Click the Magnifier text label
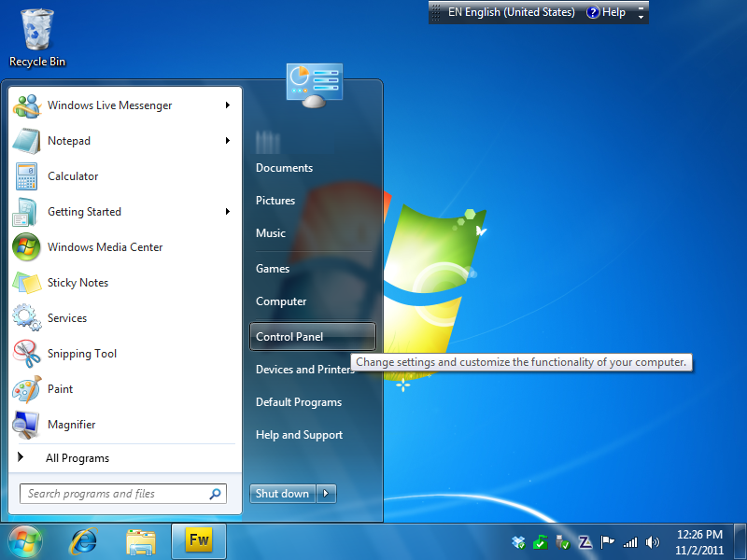The height and width of the screenshot is (560, 747). (x=72, y=425)
